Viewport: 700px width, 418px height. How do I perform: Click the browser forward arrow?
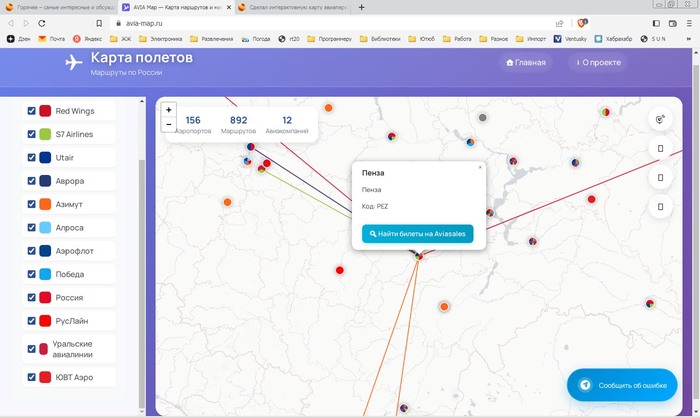click(26, 23)
